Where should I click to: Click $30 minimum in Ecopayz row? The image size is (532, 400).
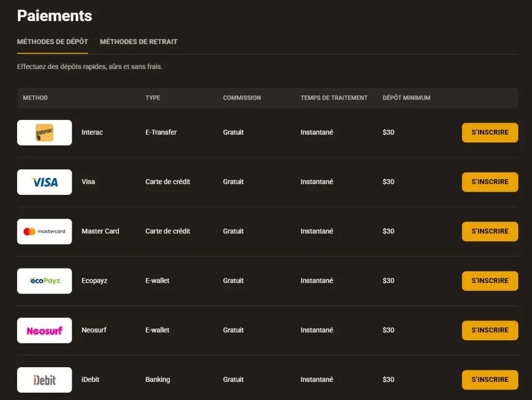[x=389, y=281]
